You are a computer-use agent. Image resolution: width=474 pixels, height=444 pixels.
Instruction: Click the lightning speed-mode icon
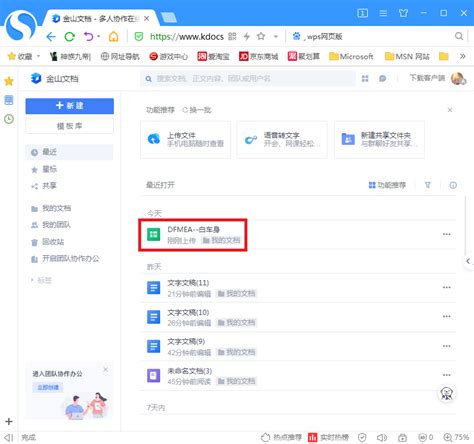247,36
